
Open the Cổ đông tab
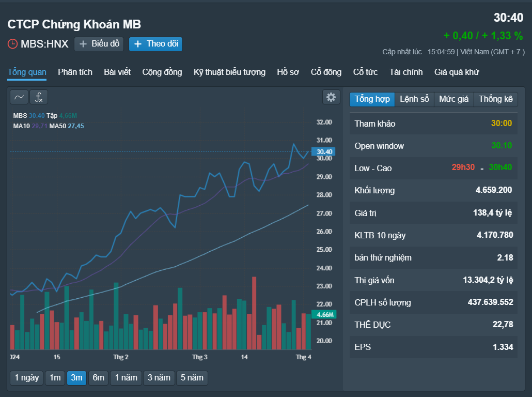326,72
